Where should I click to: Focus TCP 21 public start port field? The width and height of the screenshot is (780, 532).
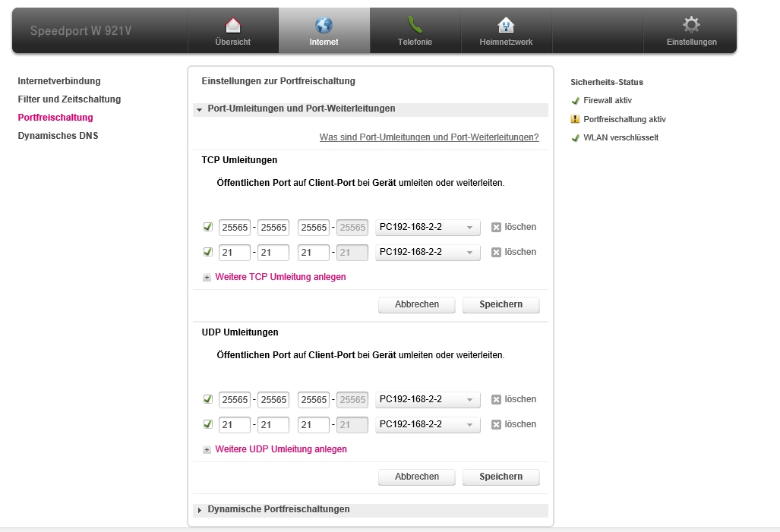[234, 253]
